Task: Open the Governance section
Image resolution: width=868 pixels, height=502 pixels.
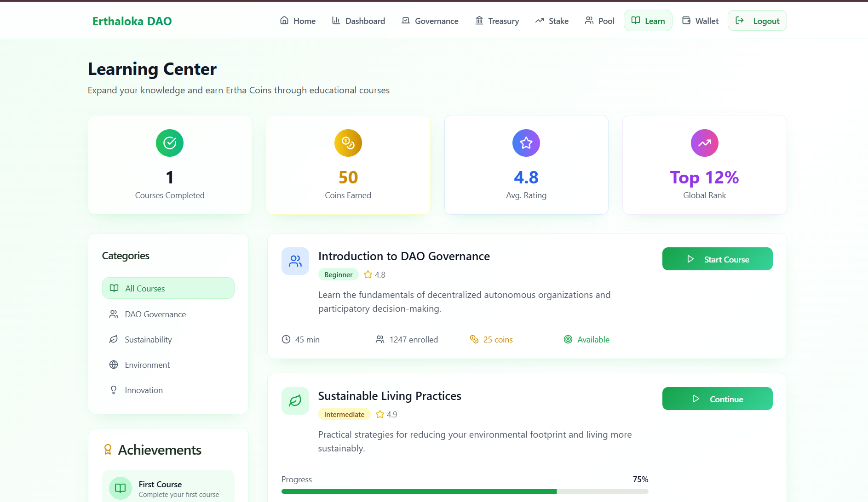Action: pyautogui.click(x=430, y=21)
